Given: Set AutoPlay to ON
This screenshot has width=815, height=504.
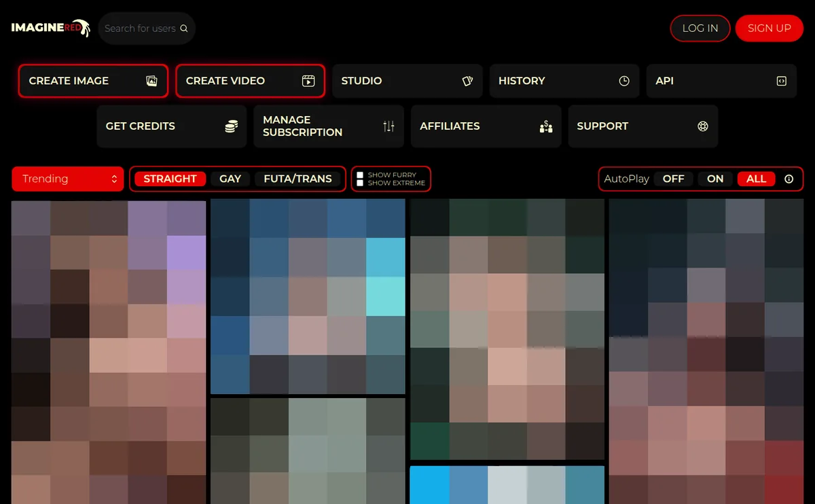Looking at the screenshot, I should click(x=715, y=179).
